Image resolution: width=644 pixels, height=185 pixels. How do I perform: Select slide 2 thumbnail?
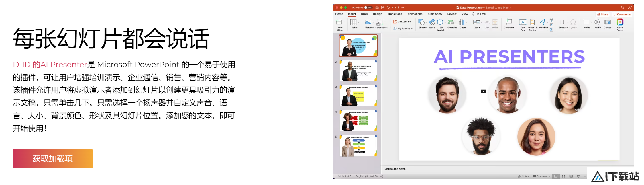(x=358, y=71)
